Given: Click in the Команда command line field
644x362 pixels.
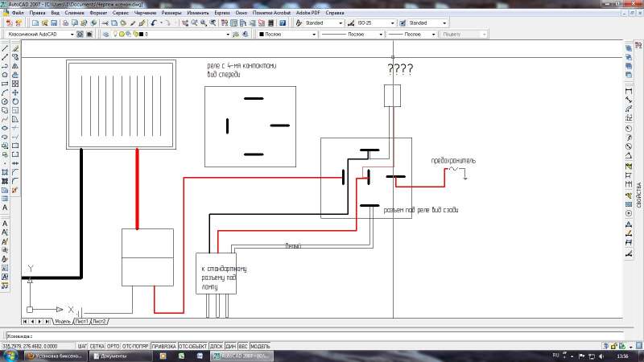Looking at the screenshot, I should [315, 336].
